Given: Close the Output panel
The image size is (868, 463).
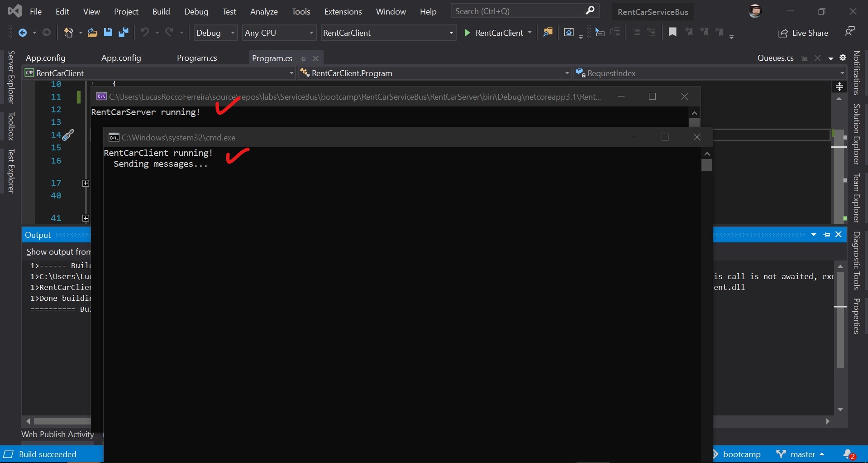Looking at the screenshot, I should click(x=839, y=235).
